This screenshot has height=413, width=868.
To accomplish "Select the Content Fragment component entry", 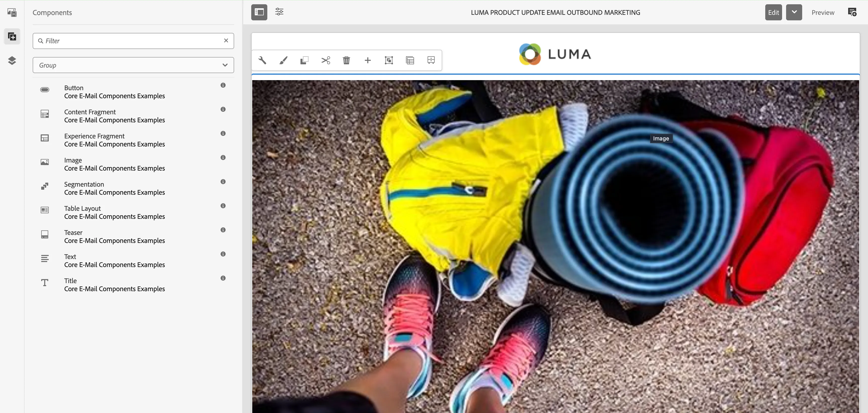I will [133, 116].
